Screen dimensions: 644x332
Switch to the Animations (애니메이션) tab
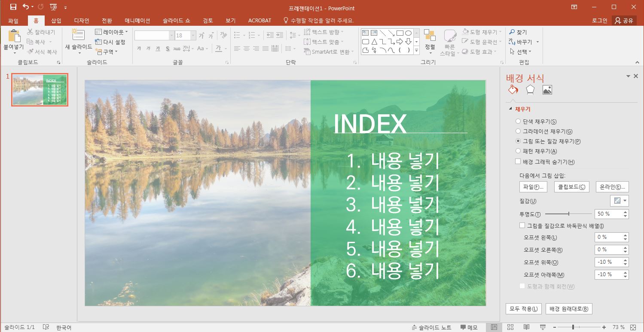(x=137, y=21)
